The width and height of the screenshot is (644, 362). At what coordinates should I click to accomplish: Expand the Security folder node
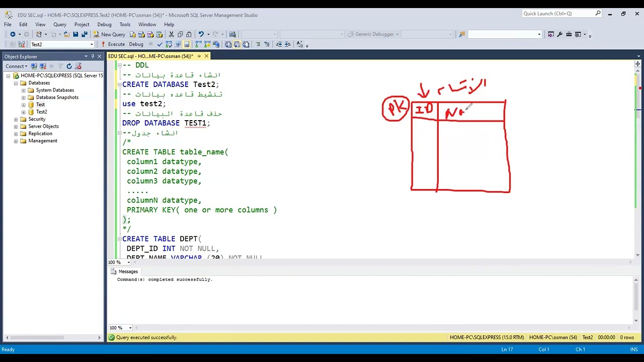click(x=16, y=119)
